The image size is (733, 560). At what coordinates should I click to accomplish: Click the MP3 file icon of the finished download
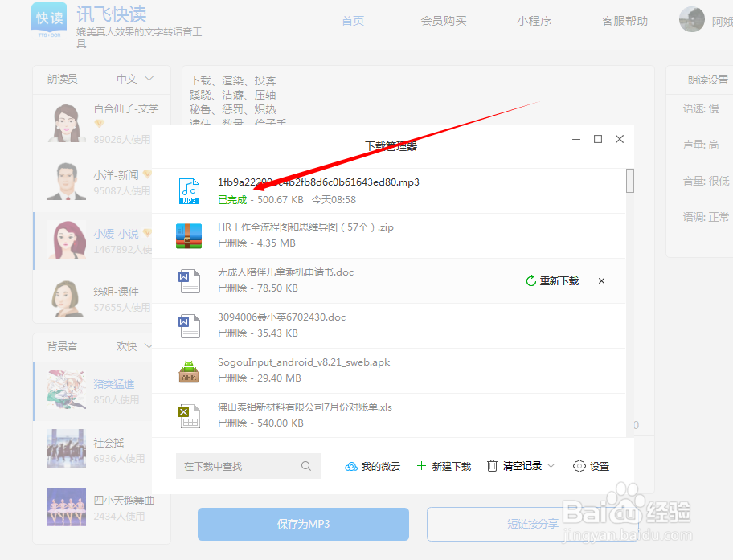point(189,190)
